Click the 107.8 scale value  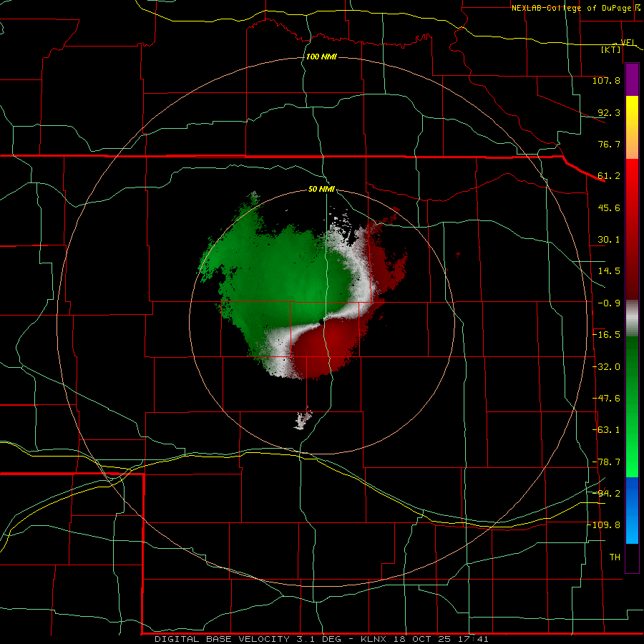606,80
